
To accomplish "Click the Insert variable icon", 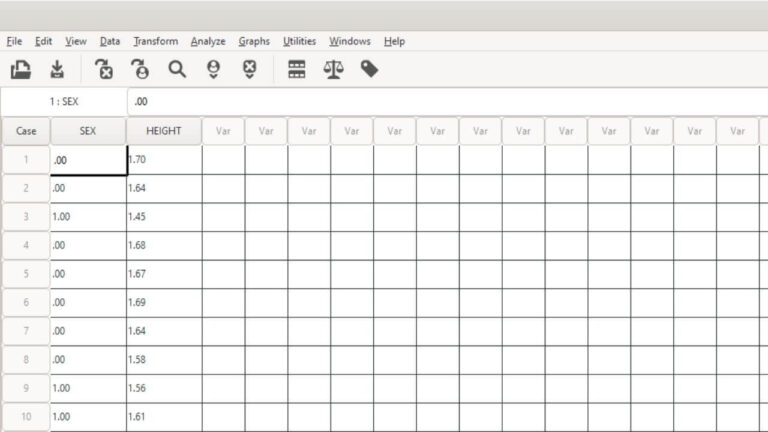I will click(249, 70).
